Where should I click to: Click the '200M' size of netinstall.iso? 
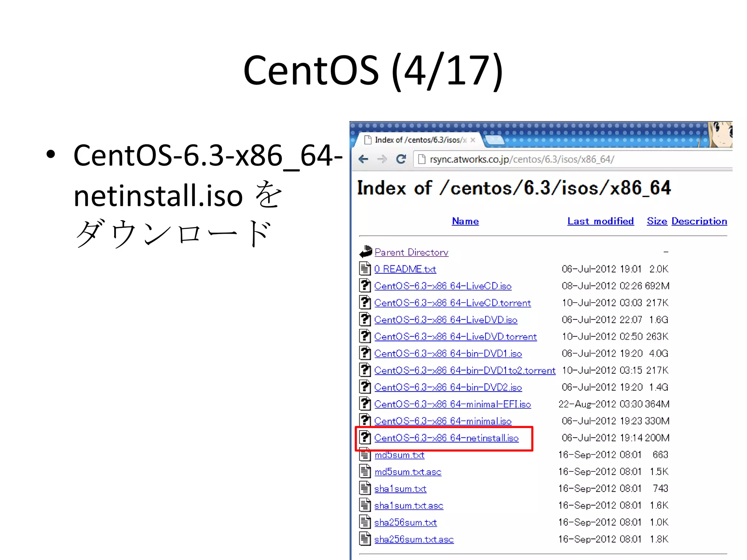pyautogui.click(x=657, y=438)
